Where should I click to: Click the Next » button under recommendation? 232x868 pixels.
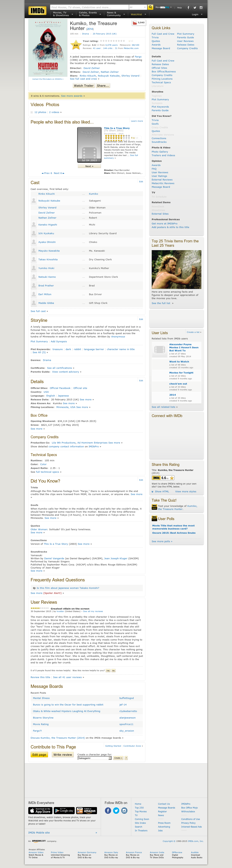[x=89, y=166]
